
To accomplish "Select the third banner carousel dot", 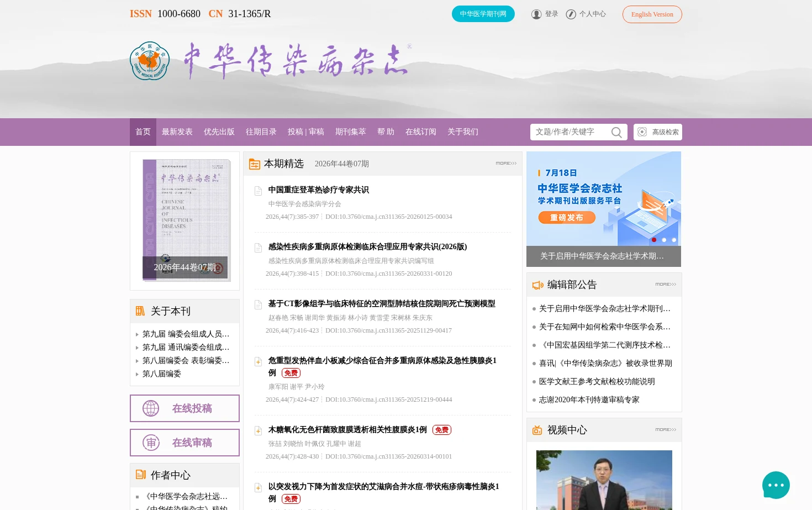I will pyautogui.click(x=674, y=240).
